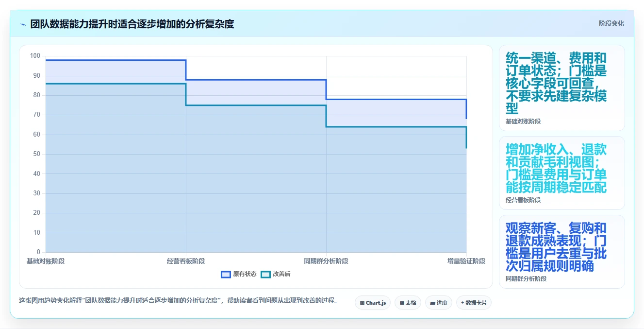Click caption 同期群分析阶段 under third card
The width and height of the screenshot is (644, 329).
pos(526,279)
